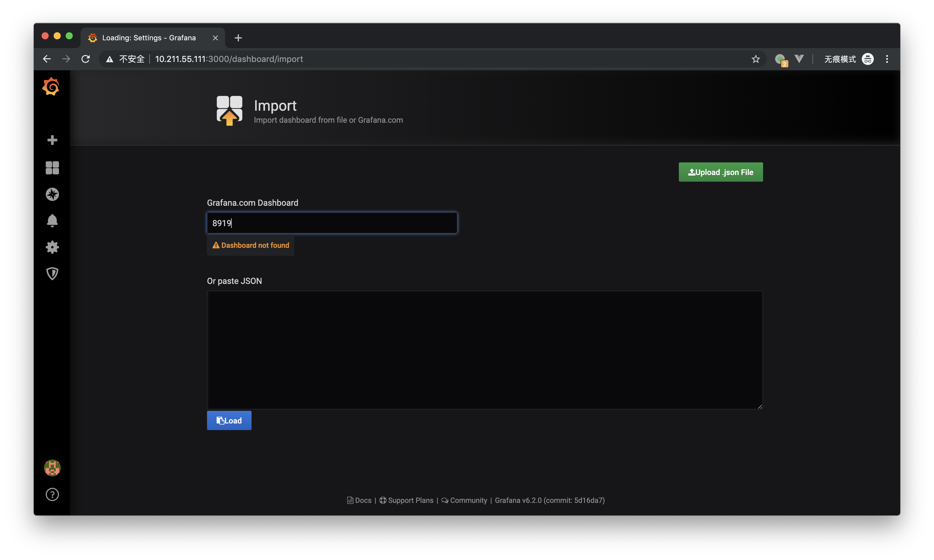Click the 不安全 not-secure label
Image resolution: width=934 pixels, height=560 pixels.
click(132, 59)
